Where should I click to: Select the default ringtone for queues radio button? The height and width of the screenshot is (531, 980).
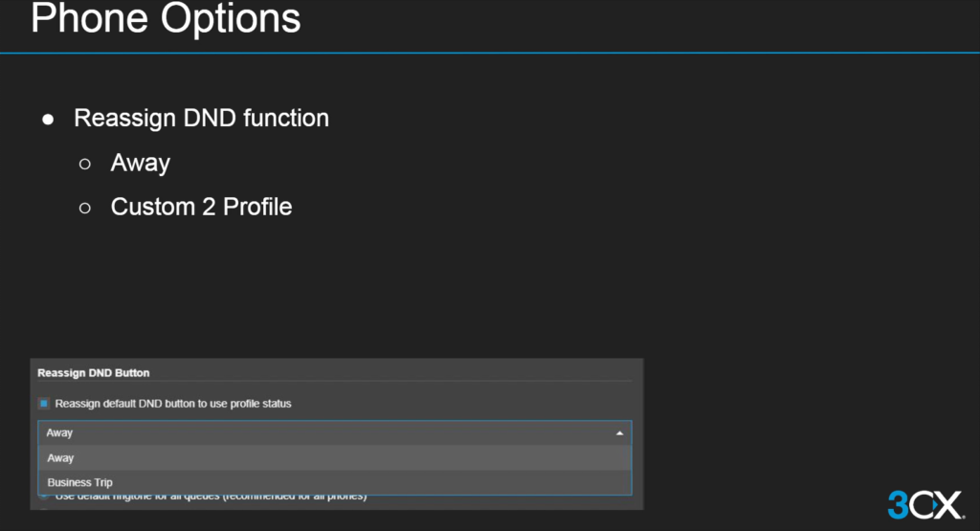pos(44,497)
